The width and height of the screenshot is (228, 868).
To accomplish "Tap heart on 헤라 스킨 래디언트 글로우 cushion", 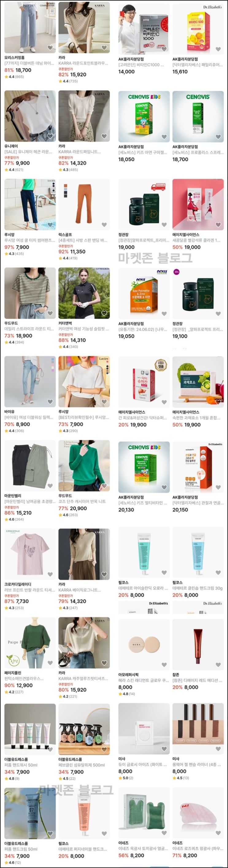I will (x=164, y=665).
